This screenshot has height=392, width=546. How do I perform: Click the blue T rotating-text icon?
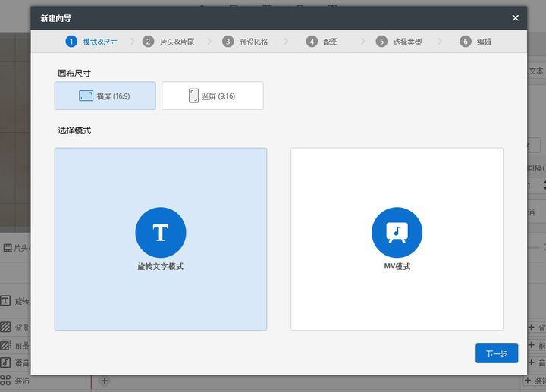161,233
